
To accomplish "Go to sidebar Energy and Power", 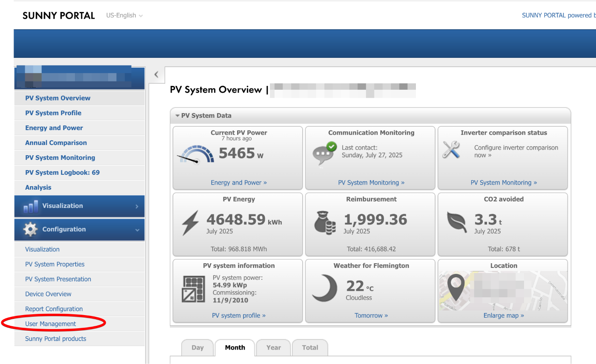I will pos(80,128).
